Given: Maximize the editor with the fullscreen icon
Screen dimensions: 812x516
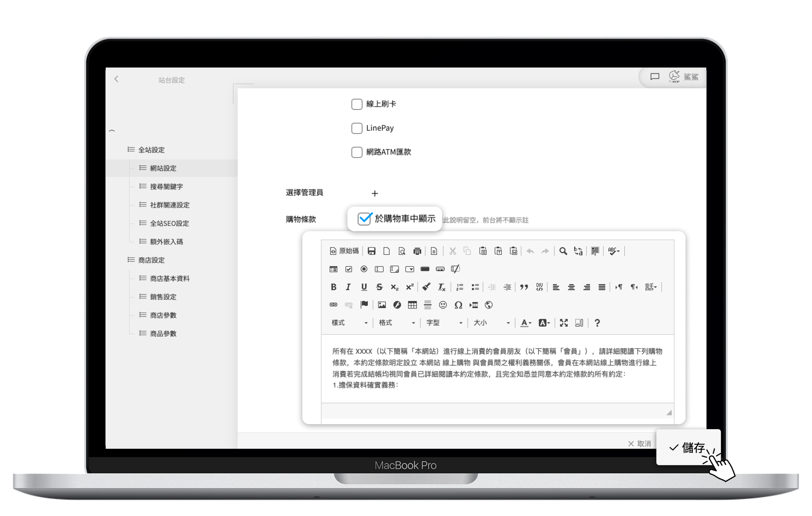Looking at the screenshot, I should tap(563, 323).
